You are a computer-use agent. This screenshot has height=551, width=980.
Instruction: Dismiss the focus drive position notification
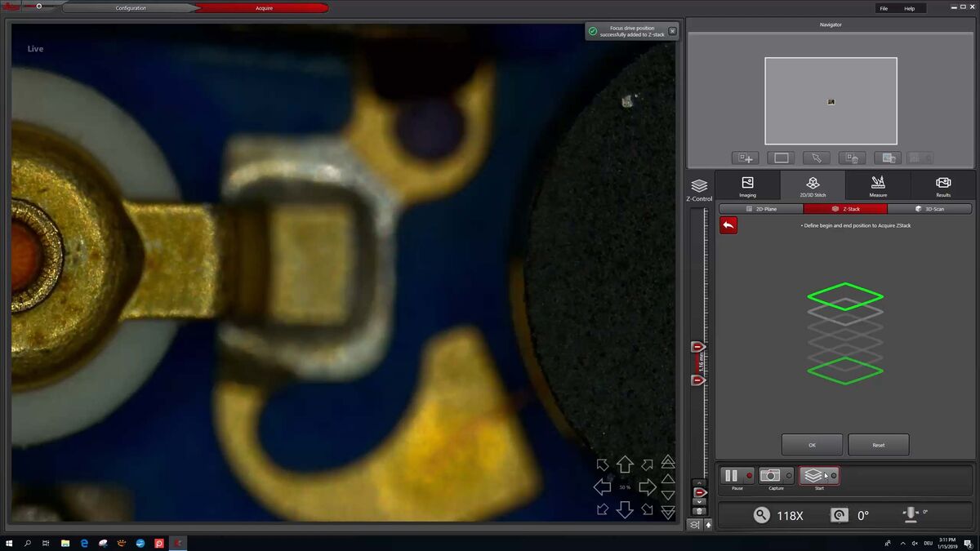click(672, 31)
